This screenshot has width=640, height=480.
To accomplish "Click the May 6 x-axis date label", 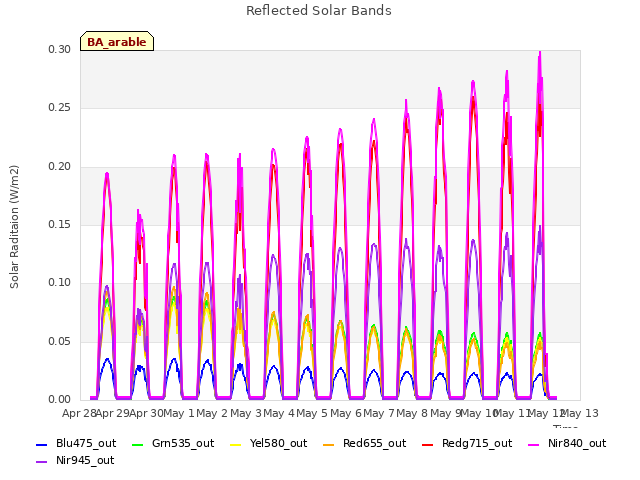I will click(346, 413).
